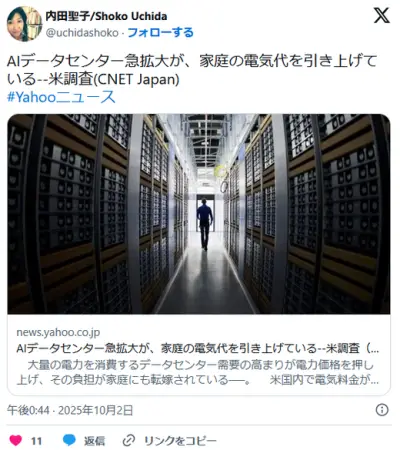This screenshot has height=450, width=400.
Task: Click リンクをコピー to copy the link
Action: coord(180,441)
